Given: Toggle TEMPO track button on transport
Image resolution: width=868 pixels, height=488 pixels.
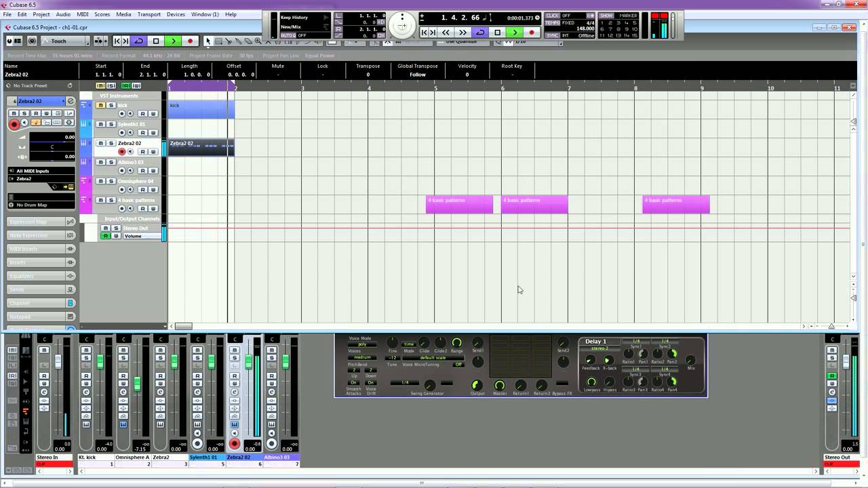Looking at the screenshot, I should click(x=553, y=22).
